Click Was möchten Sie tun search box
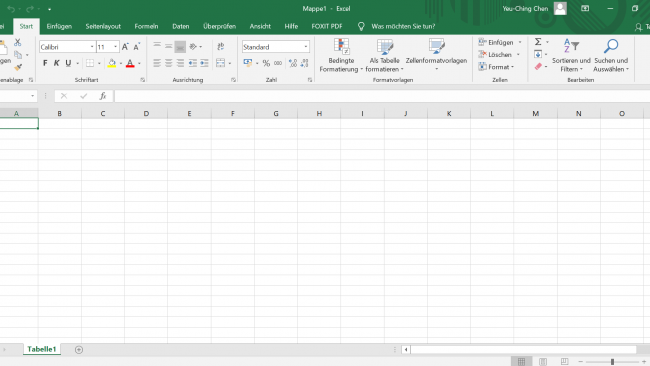650x366 pixels. click(x=403, y=27)
